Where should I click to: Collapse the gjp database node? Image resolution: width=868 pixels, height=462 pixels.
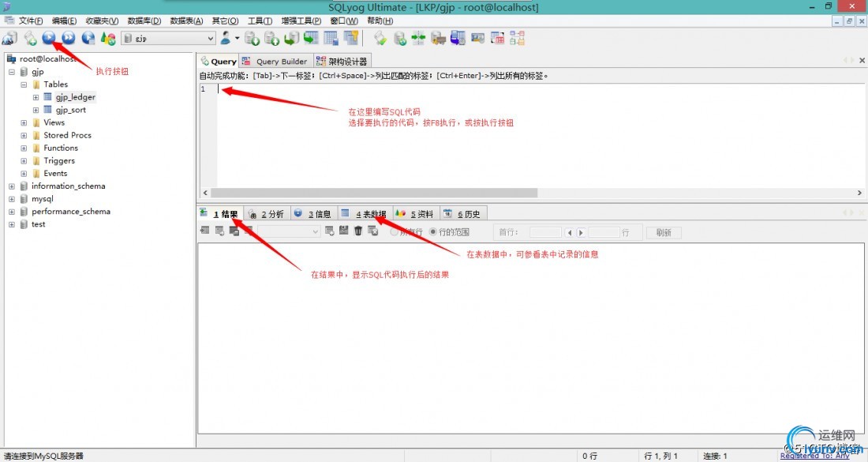(x=12, y=72)
